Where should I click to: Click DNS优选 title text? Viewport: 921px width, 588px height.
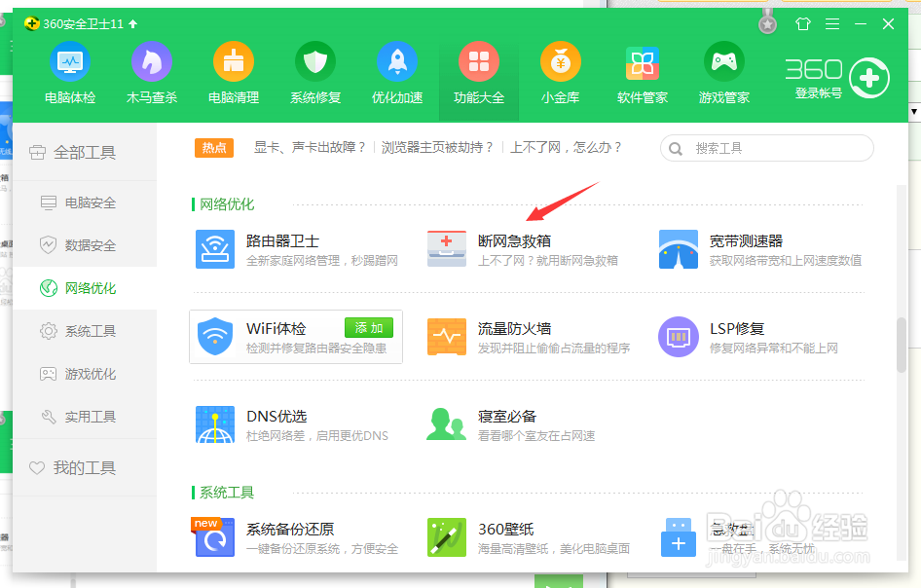pyautogui.click(x=276, y=416)
